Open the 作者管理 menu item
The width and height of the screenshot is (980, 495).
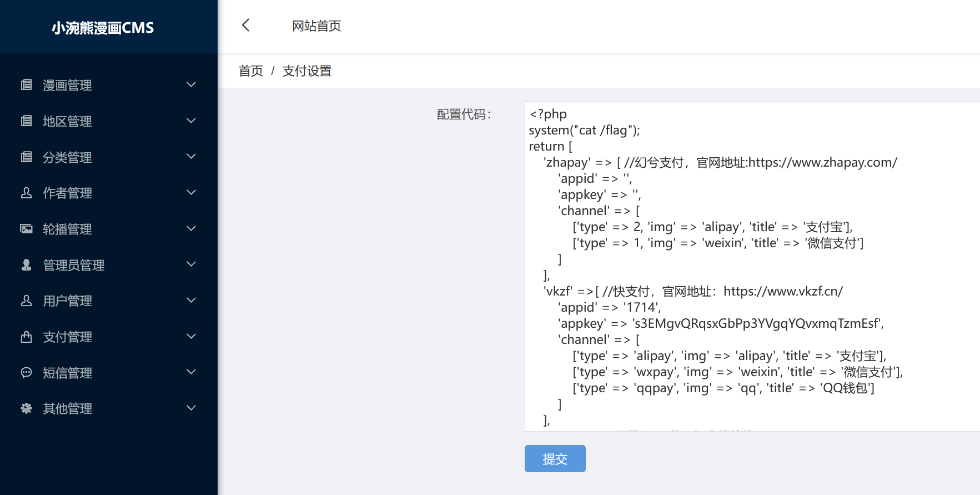(x=109, y=192)
